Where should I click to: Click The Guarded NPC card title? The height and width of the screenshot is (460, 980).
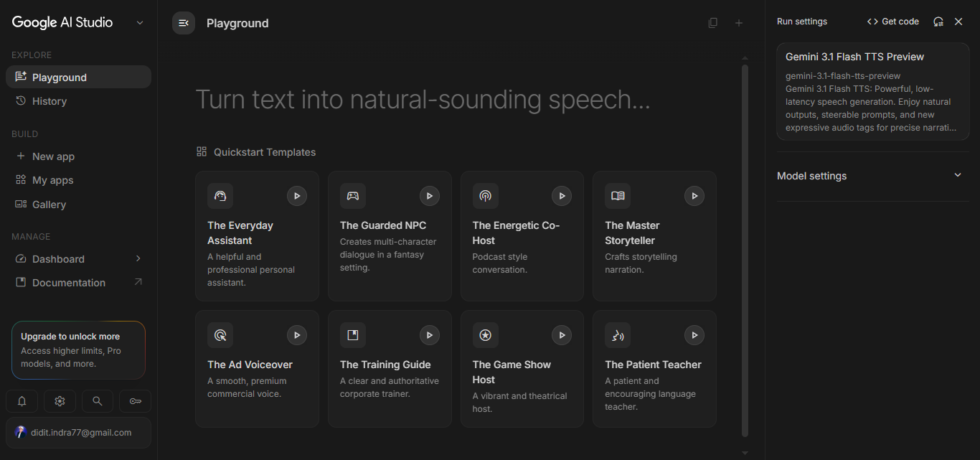coord(383,225)
